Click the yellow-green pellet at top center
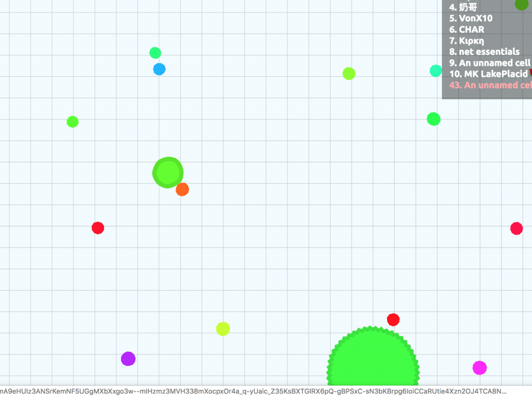The height and width of the screenshot is (397, 532). pos(349,74)
